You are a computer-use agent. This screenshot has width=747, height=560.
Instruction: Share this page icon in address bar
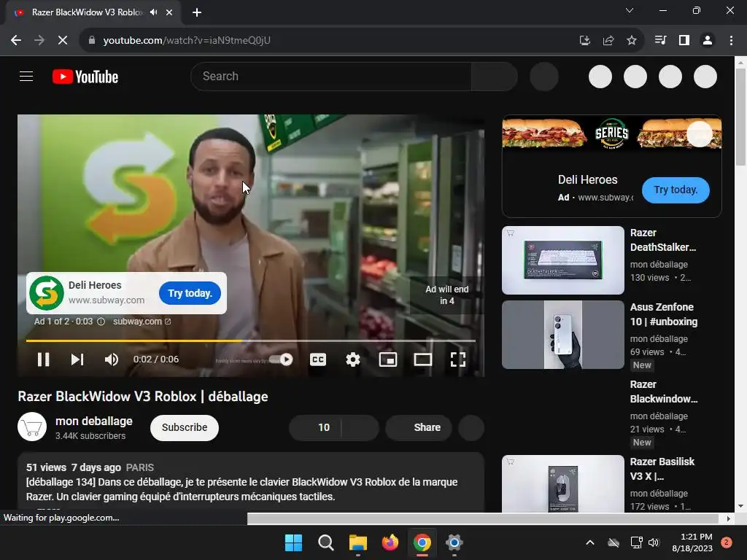608,41
